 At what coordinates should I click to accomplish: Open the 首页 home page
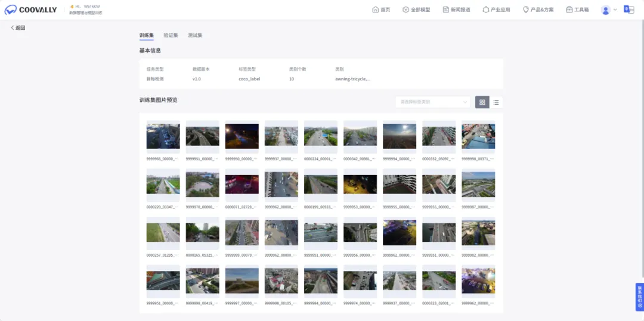point(381,10)
